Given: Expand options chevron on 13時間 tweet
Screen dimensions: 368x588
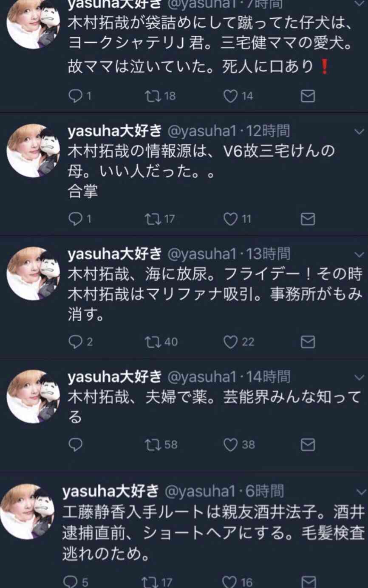Looking at the screenshot, I should [360, 254].
